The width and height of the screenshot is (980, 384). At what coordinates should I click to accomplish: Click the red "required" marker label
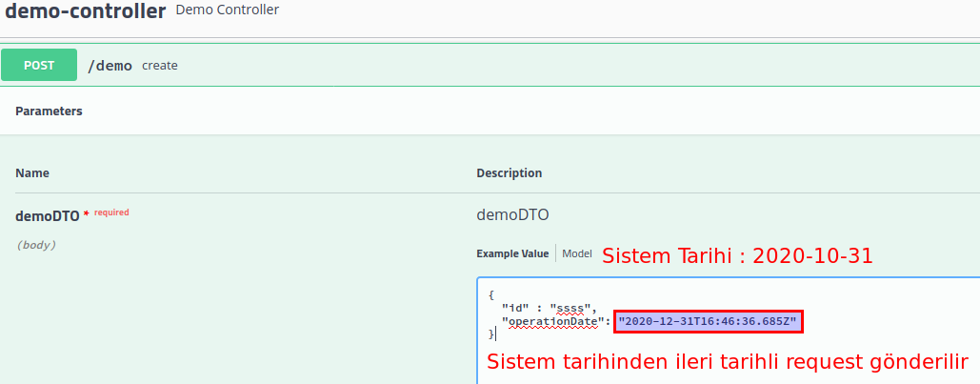111,212
